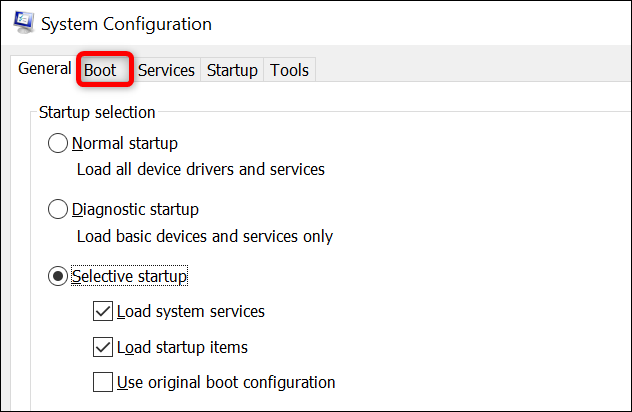Click the Selective startup radio circle
Screen dimensions: 632x412
click(x=58, y=276)
